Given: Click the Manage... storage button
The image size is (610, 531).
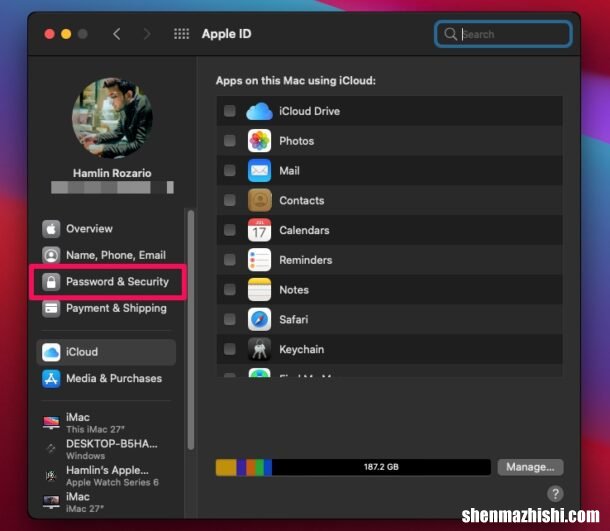Looking at the screenshot, I should click(530, 467).
